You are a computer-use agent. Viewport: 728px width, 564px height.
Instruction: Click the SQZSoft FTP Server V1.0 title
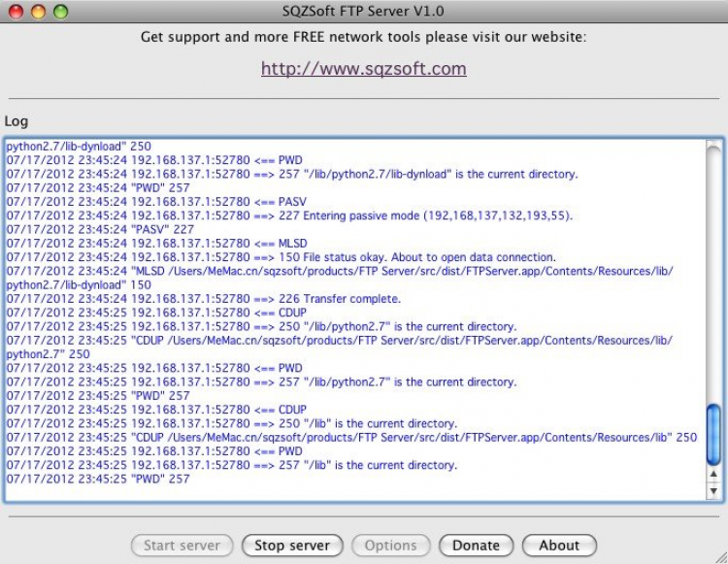click(x=363, y=11)
